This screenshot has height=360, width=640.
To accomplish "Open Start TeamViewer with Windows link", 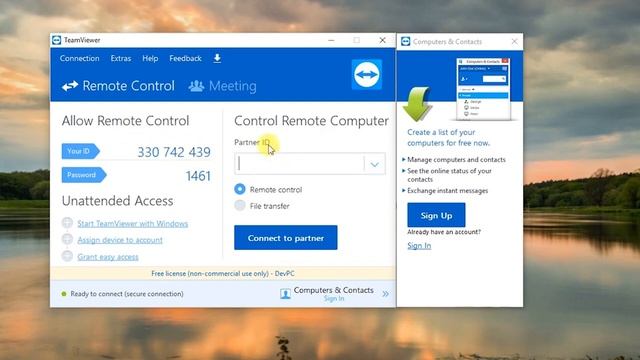I will click(133, 224).
